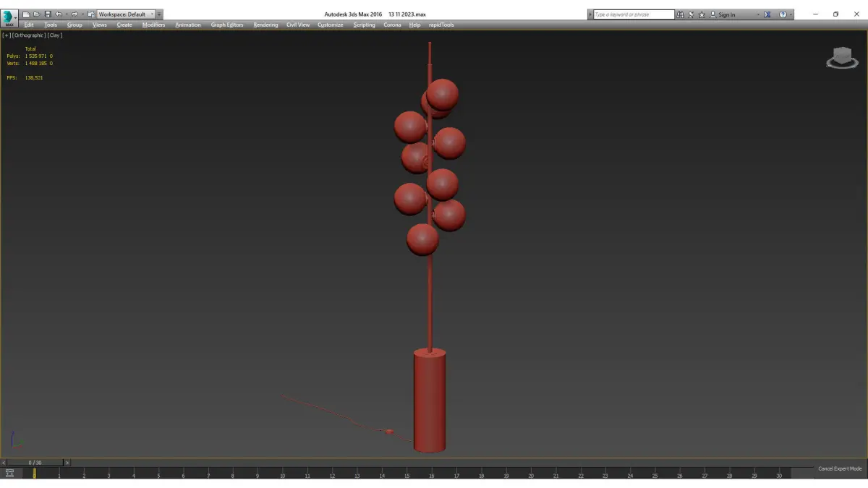868x488 pixels.
Task: Click the Subscription Center satellite icon
Action: click(x=691, y=14)
